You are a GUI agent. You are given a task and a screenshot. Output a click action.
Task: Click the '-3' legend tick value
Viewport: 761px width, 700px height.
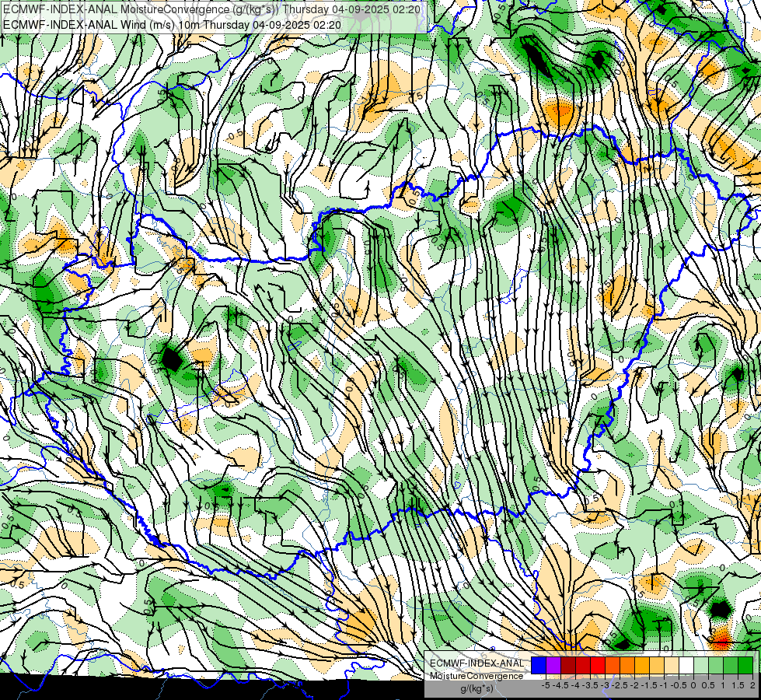(x=605, y=685)
